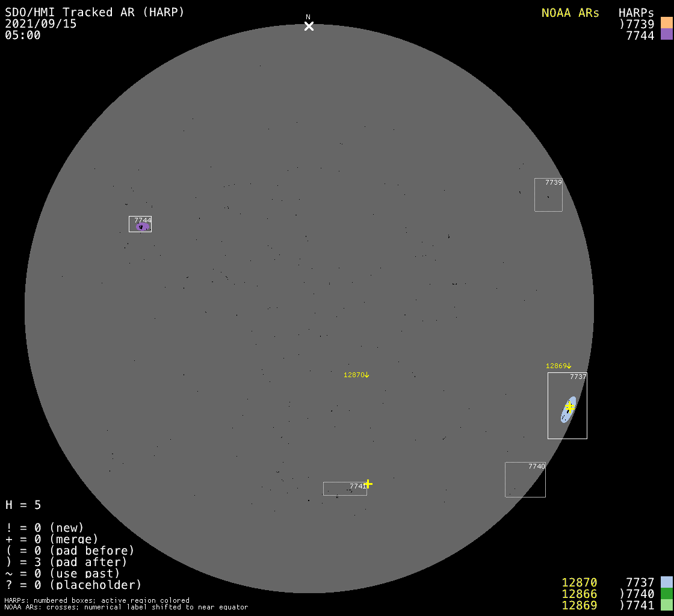Viewport: 674px width, 616px height.
Task: Click the yellow NOAA ARs header
Action: pyautogui.click(x=570, y=13)
